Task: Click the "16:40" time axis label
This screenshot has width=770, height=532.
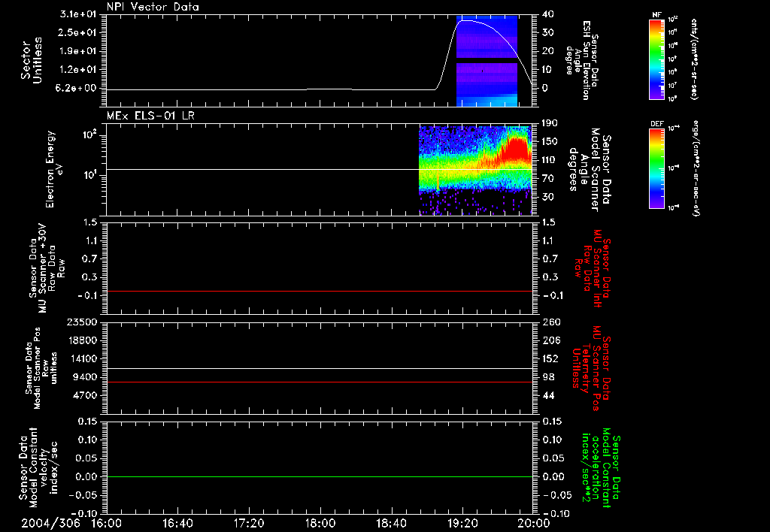Action: coord(177,523)
